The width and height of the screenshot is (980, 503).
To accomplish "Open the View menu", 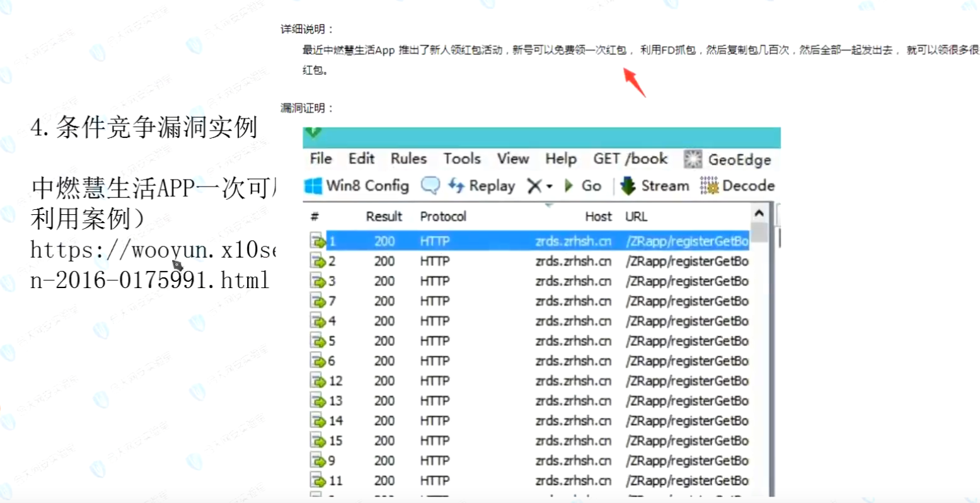I will pyautogui.click(x=513, y=159).
